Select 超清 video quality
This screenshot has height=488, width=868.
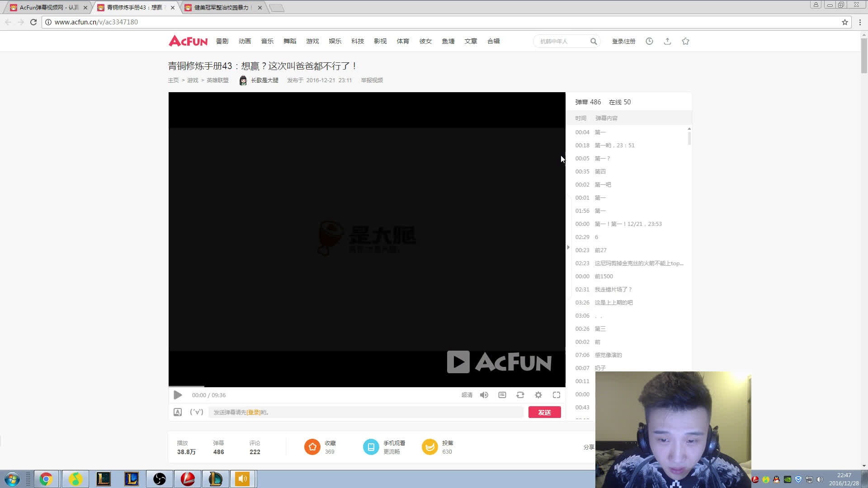pyautogui.click(x=467, y=395)
